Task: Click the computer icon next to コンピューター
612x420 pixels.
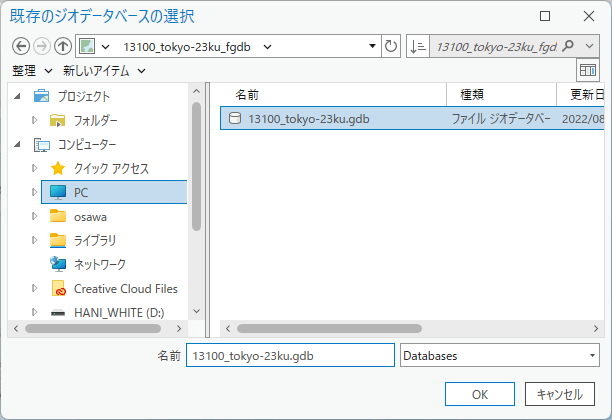Action: click(x=42, y=145)
